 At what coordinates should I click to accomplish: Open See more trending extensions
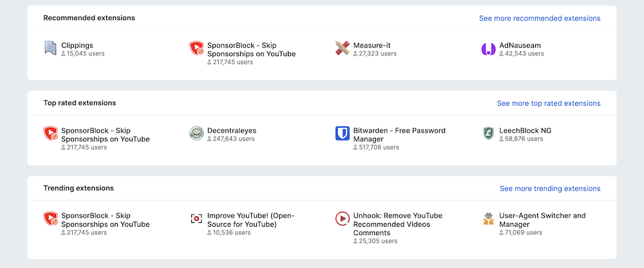549,188
